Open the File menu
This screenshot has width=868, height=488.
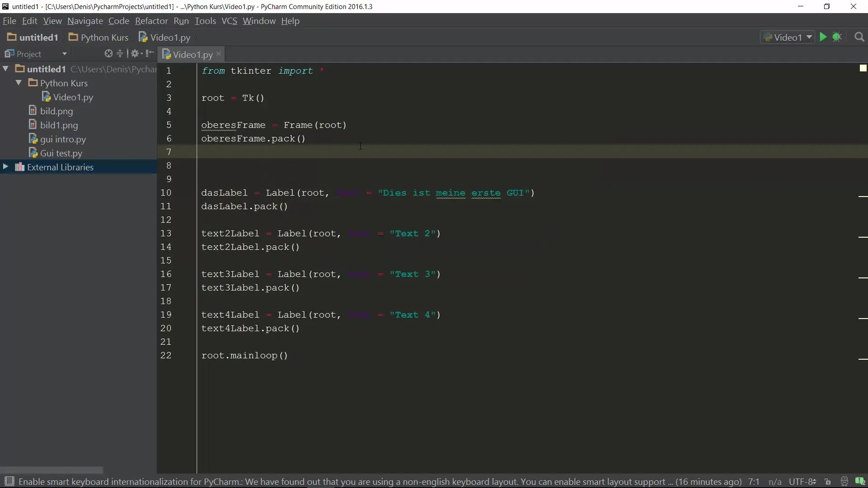coord(9,21)
